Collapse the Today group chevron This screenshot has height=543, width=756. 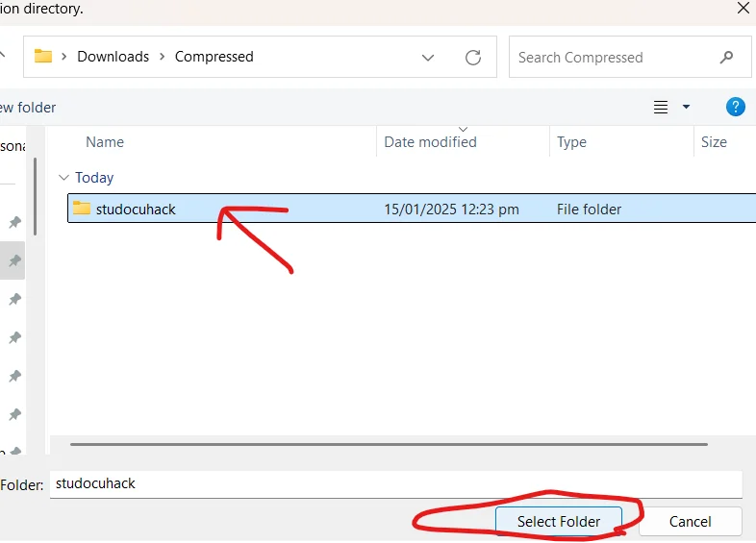tap(63, 177)
